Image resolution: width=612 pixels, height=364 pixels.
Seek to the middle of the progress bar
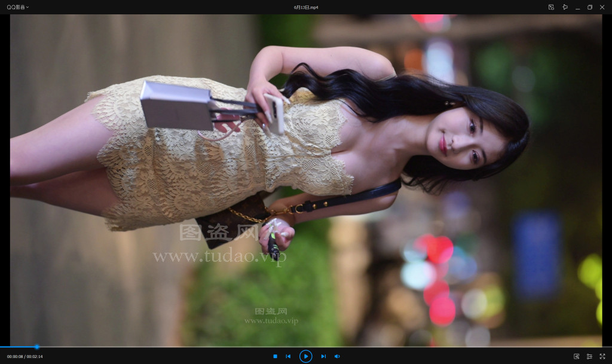coord(306,347)
